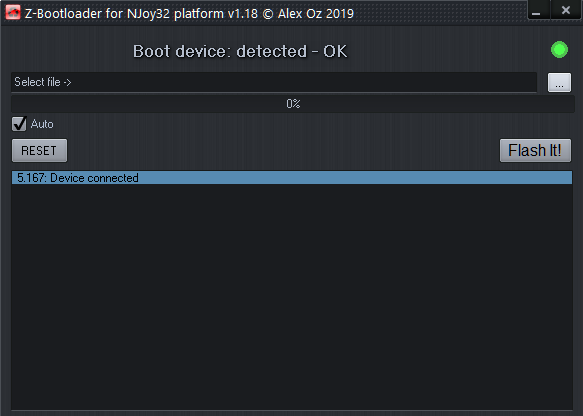Minimize the Z-Bootloader window
This screenshot has height=416, width=583.
pyautogui.click(x=536, y=10)
